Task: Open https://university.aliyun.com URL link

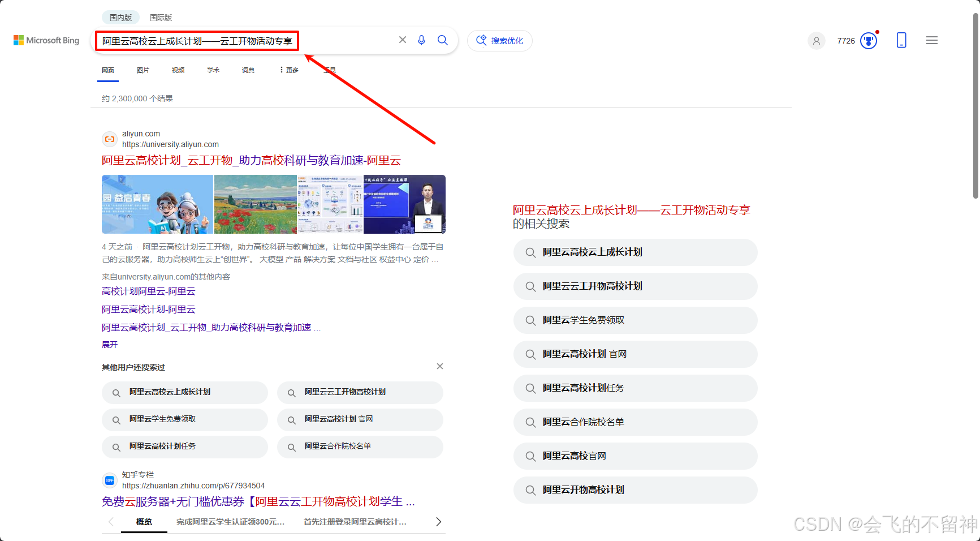Action: (x=170, y=144)
